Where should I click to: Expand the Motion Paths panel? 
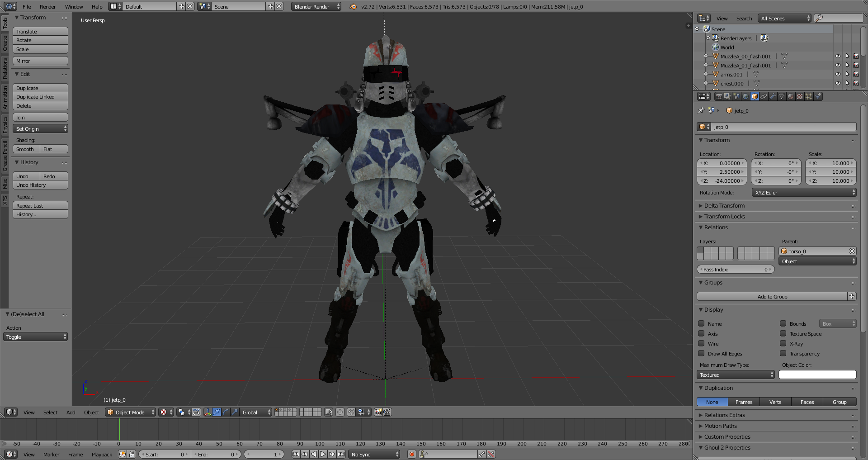pos(720,426)
